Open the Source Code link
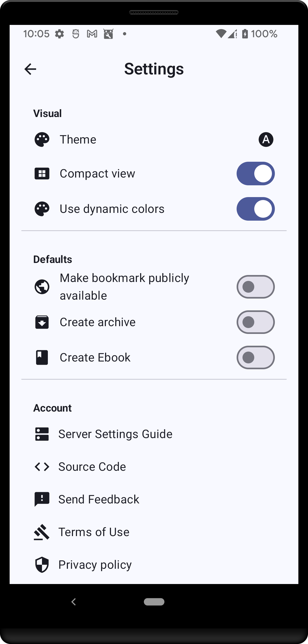Image resolution: width=308 pixels, height=644 pixels. [x=92, y=467]
